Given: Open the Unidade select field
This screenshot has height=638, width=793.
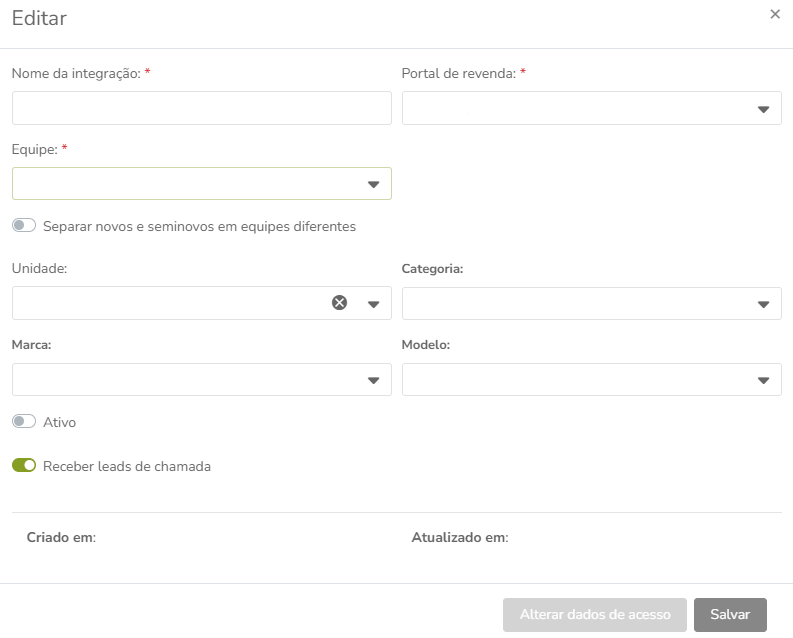Looking at the screenshot, I should coord(202,303).
